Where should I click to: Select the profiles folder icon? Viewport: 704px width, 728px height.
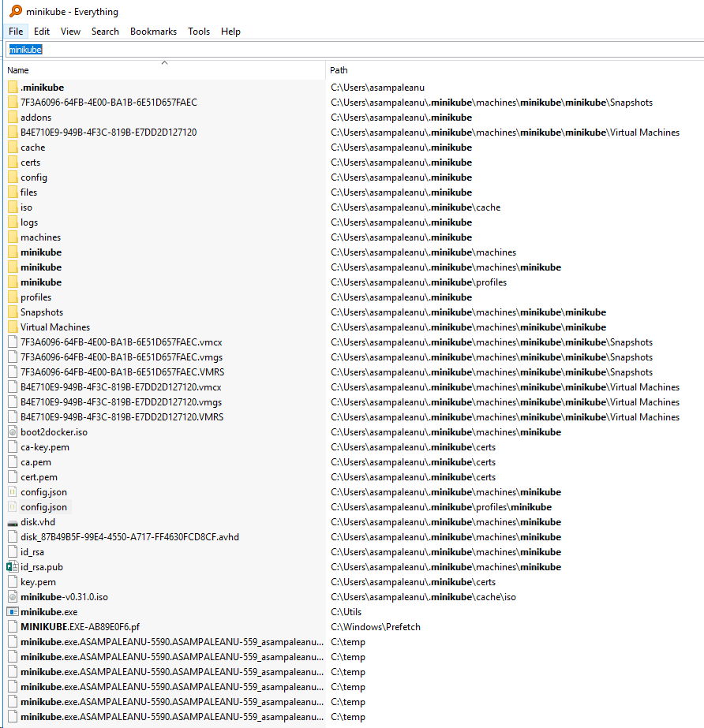coord(13,297)
